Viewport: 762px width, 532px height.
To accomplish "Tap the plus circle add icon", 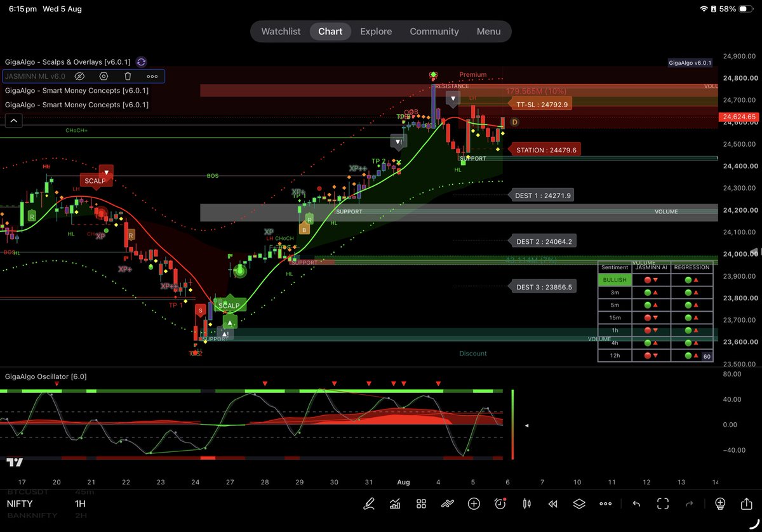I will [474, 504].
